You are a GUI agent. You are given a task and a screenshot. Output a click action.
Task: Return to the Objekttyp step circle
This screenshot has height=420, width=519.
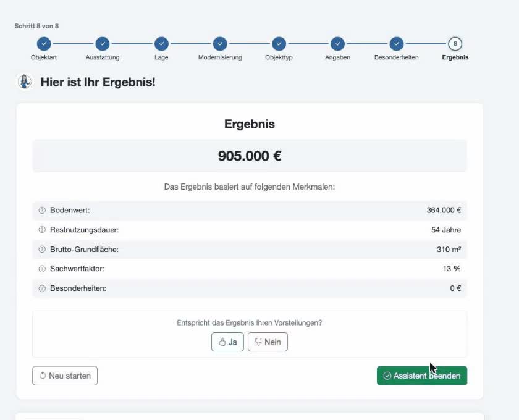pos(279,44)
